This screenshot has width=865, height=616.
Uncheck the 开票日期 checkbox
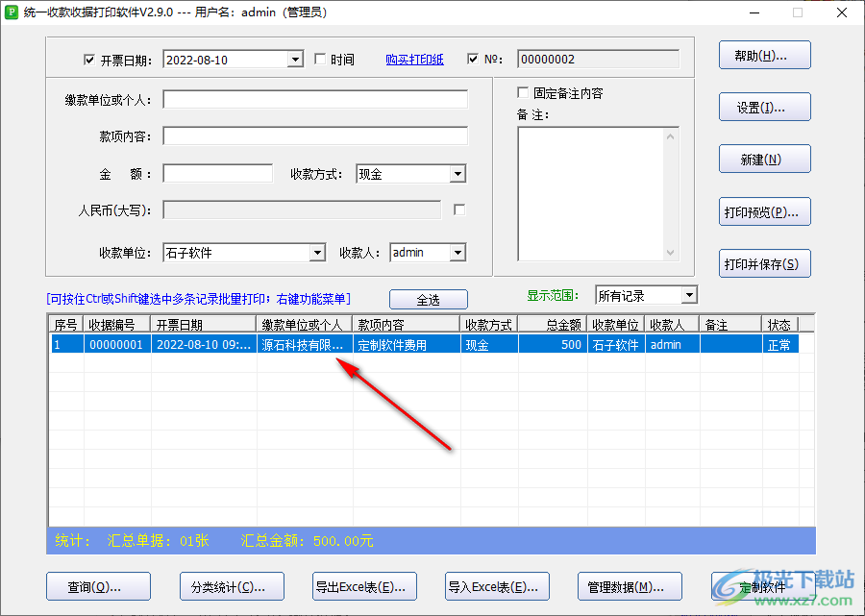click(x=89, y=59)
